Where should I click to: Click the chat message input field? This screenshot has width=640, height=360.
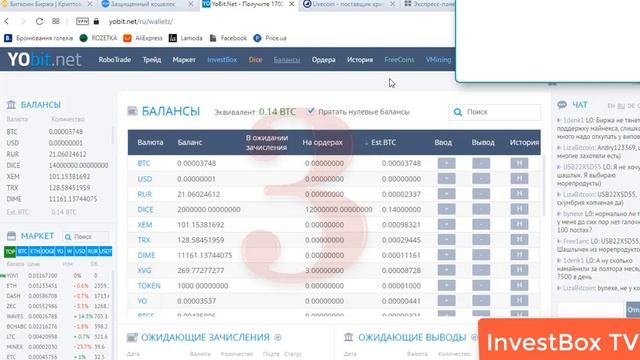click(x=591, y=310)
